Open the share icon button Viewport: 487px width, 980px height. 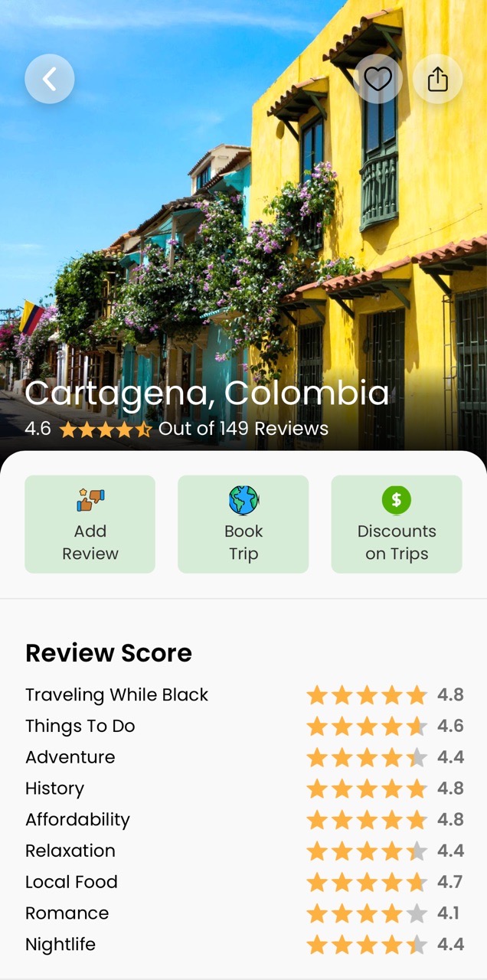pos(437,79)
